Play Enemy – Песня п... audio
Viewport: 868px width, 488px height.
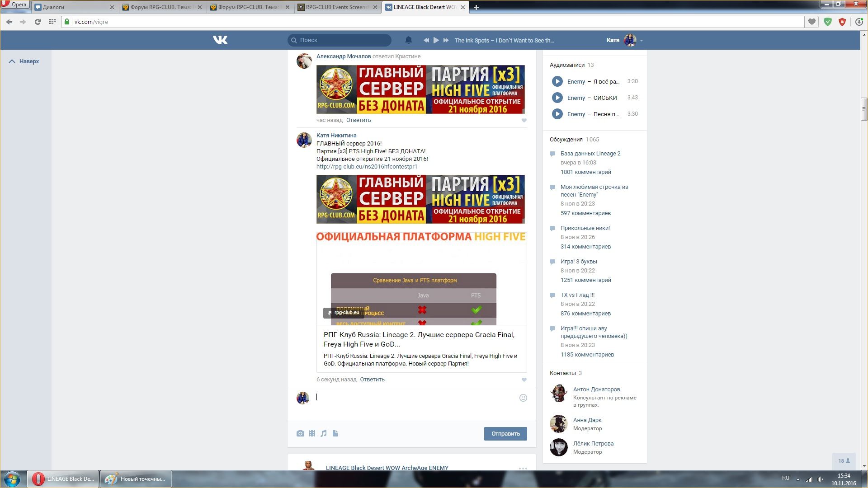tap(557, 114)
